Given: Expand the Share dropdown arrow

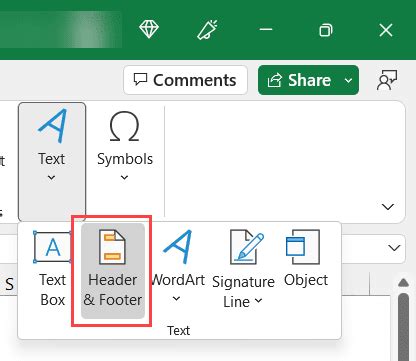Looking at the screenshot, I should [x=349, y=80].
